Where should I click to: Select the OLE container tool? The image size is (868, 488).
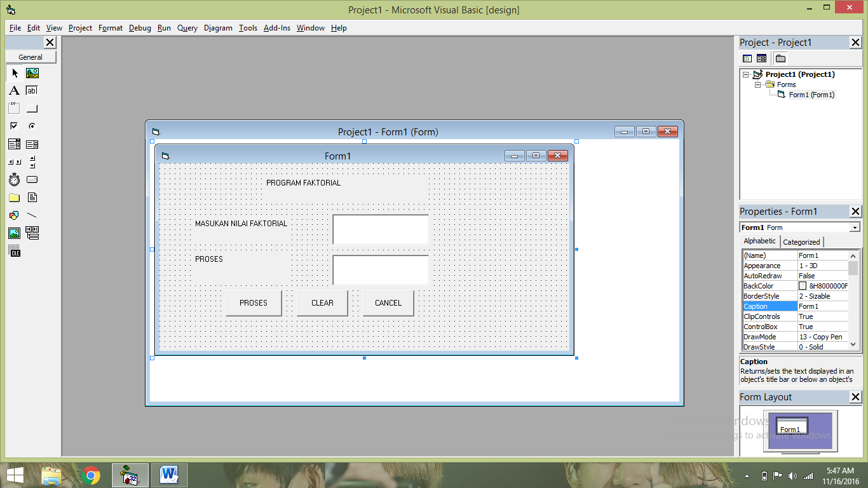pyautogui.click(x=14, y=250)
